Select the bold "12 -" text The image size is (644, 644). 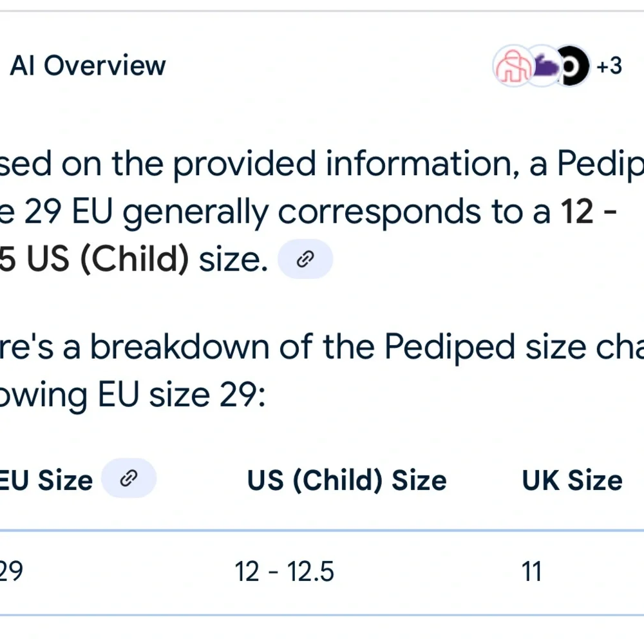[589, 211]
